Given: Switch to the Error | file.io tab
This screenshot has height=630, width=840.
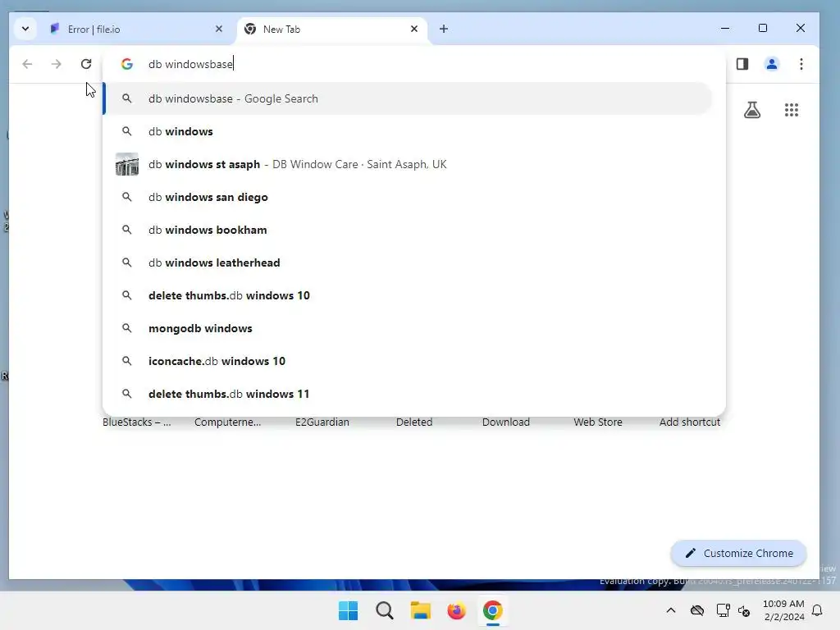Looking at the screenshot, I should pyautogui.click(x=136, y=29).
